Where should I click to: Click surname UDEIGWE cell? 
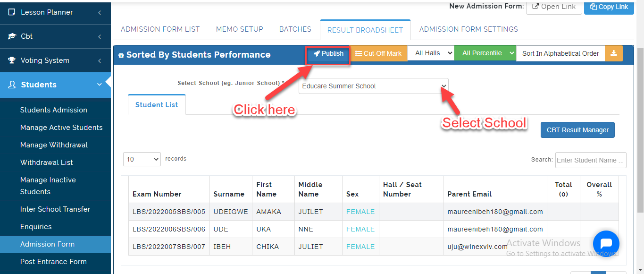pos(231,212)
